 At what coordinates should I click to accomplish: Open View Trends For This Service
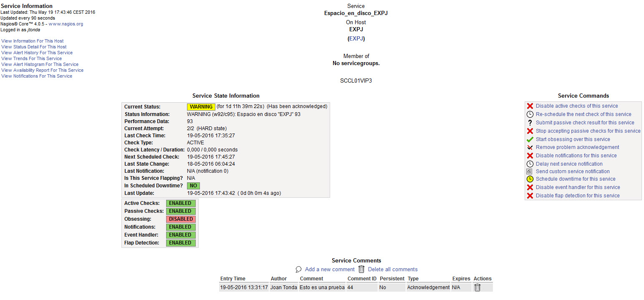pyautogui.click(x=31, y=58)
